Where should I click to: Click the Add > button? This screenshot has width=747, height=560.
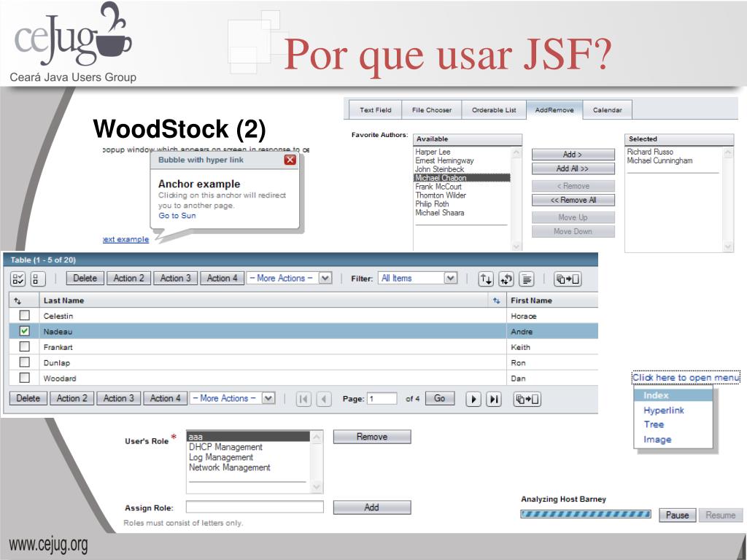[573, 155]
